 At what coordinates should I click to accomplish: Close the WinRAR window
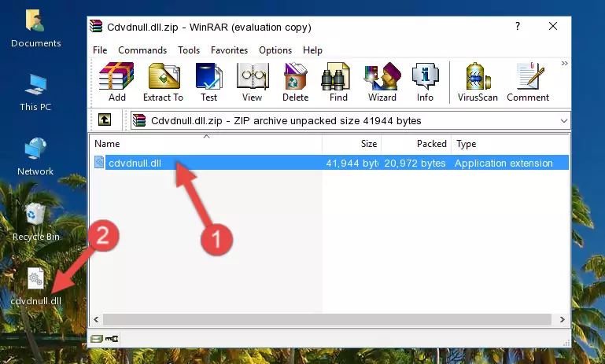coord(553,26)
